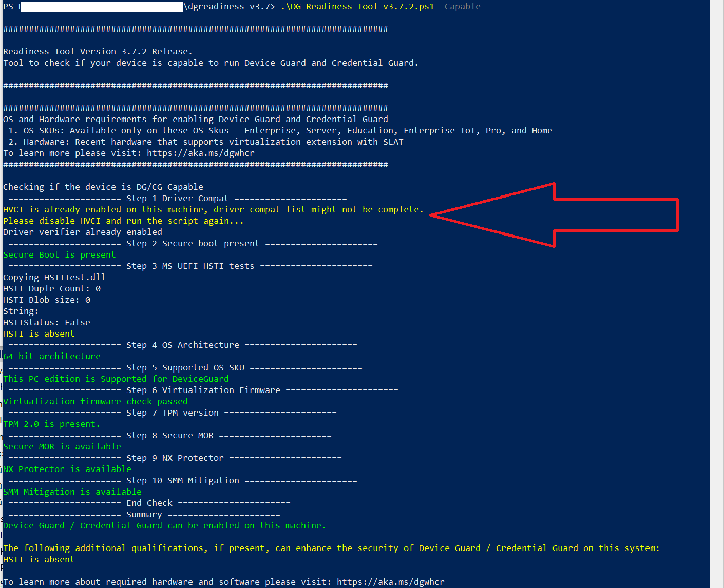Click the '1. OS SKUs' requirement line
This screenshot has width=724, height=588.
[x=280, y=130]
